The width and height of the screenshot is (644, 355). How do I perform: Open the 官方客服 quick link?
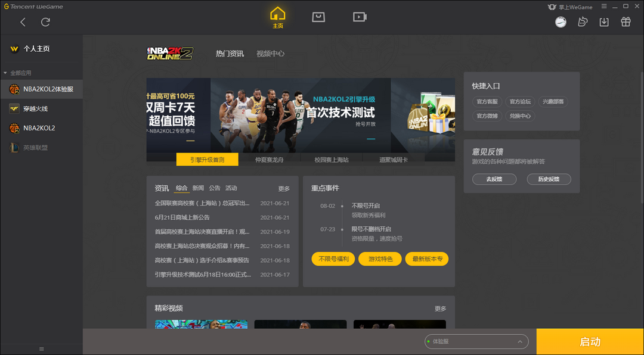click(x=487, y=102)
